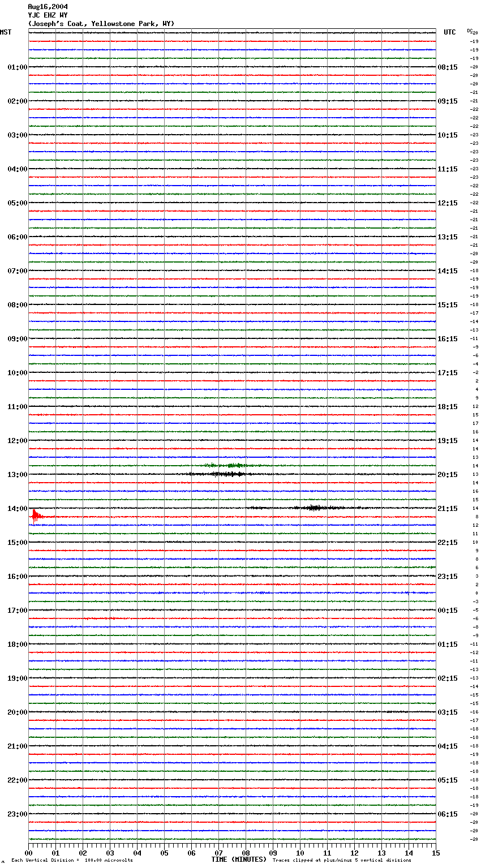481x868 pixels.
Task: Click the 00 minute axis tick label
Action: pos(29,853)
